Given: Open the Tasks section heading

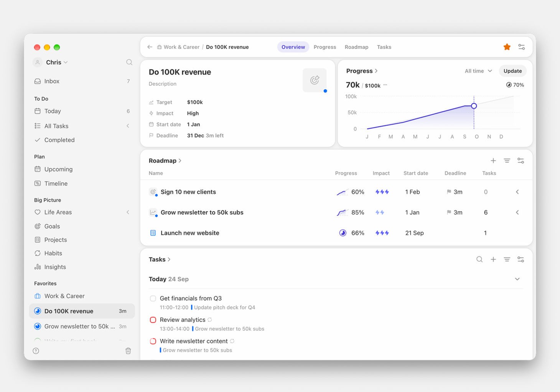Looking at the screenshot, I should (x=160, y=259).
